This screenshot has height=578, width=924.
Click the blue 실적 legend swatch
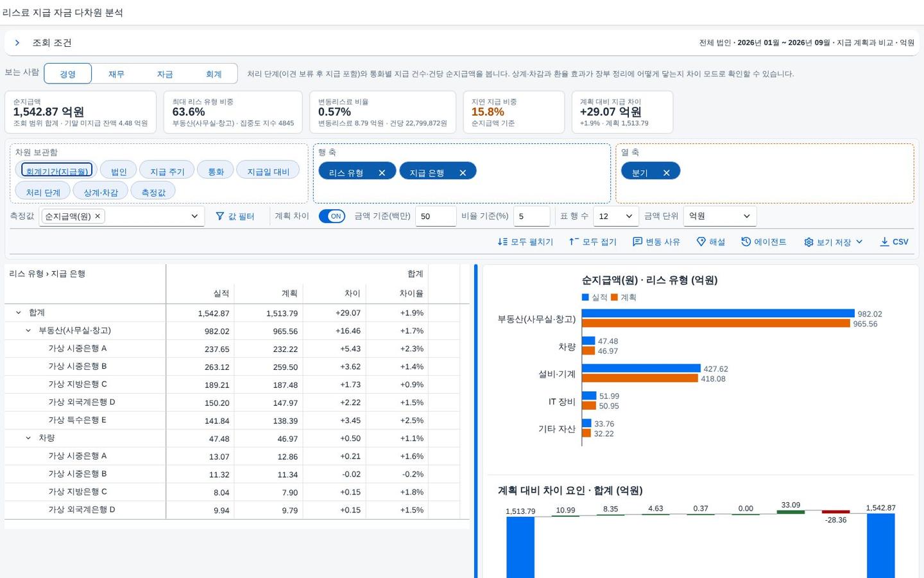coord(585,297)
